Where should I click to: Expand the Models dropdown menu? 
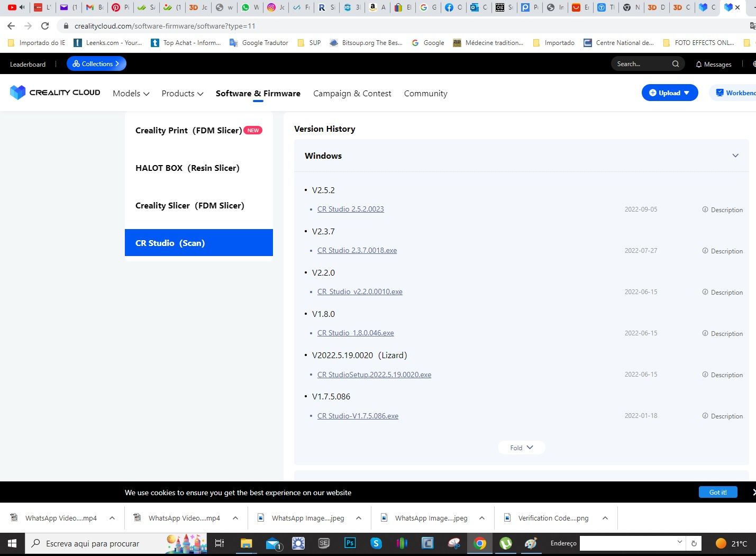click(131, 94)
